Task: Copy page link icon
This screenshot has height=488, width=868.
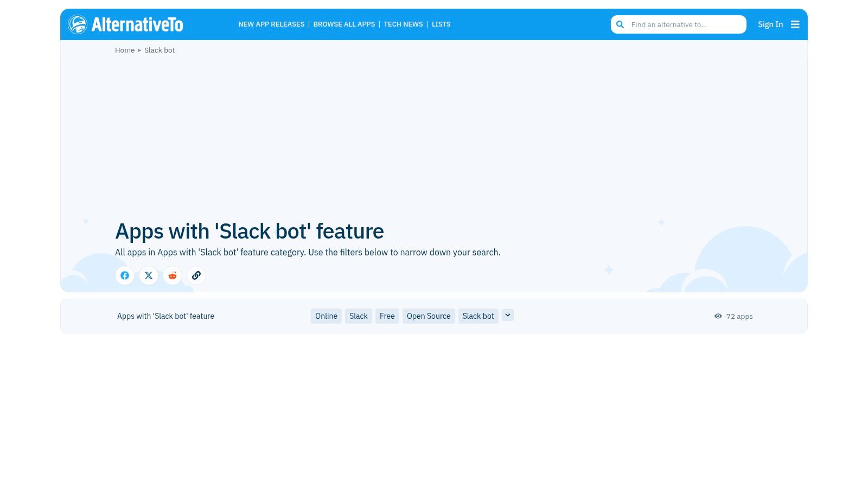Action: tap(196, 275)
